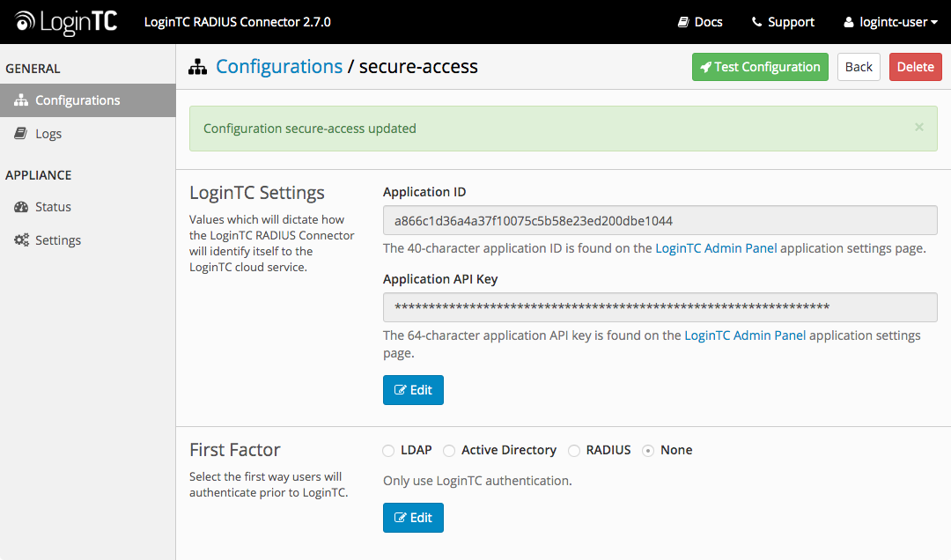
Task: Run Test Configuration
Action: click(760, 67)
